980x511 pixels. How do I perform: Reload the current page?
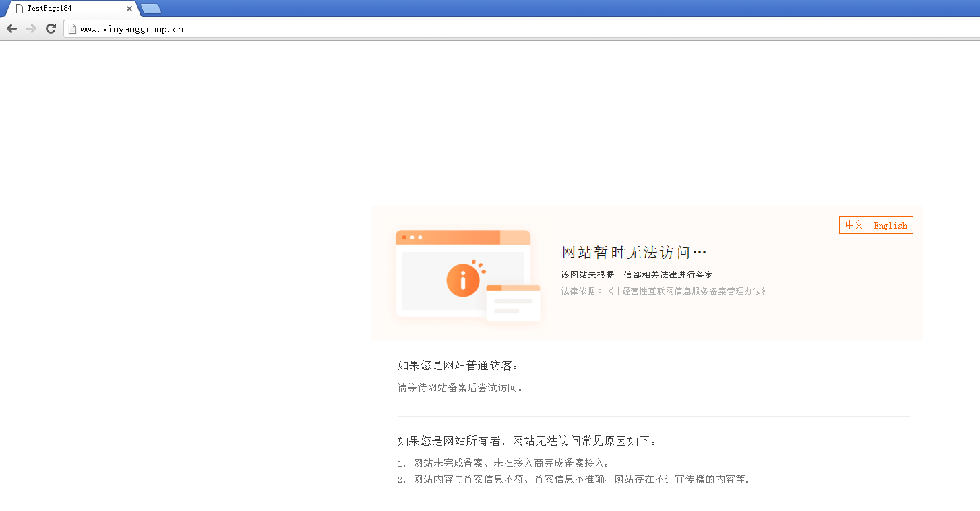point(51,29)
